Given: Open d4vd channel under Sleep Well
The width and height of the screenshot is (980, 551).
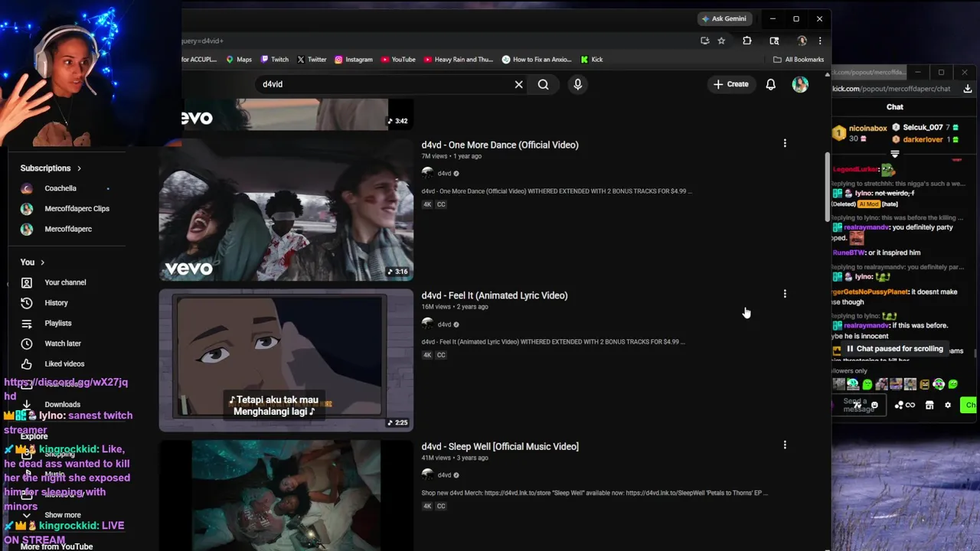Looking at the screenshot, I should [444, 475].
